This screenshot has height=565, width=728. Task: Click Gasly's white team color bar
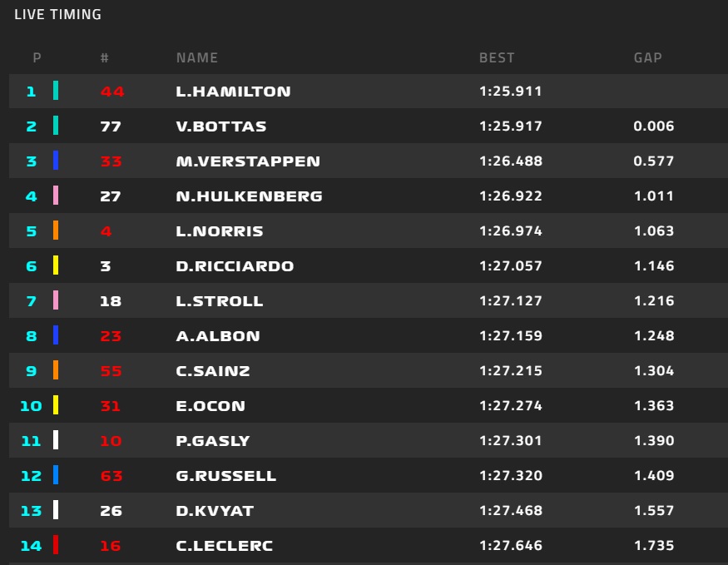[56, 440]
